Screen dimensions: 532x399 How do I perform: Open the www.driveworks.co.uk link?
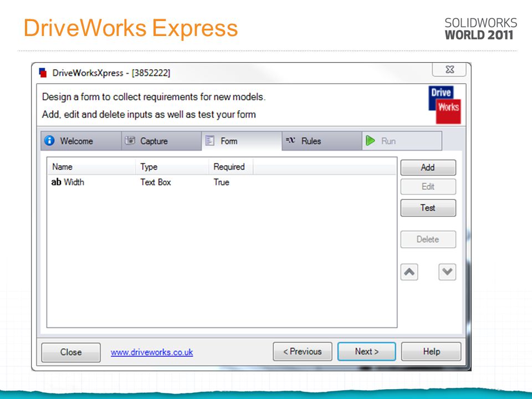(152, 352)
